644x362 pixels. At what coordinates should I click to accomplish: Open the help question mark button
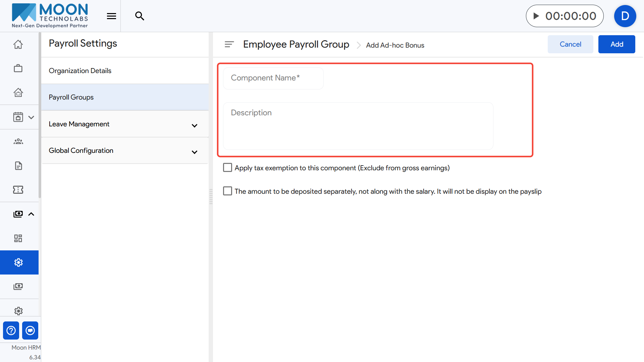[x=11, y=330]
